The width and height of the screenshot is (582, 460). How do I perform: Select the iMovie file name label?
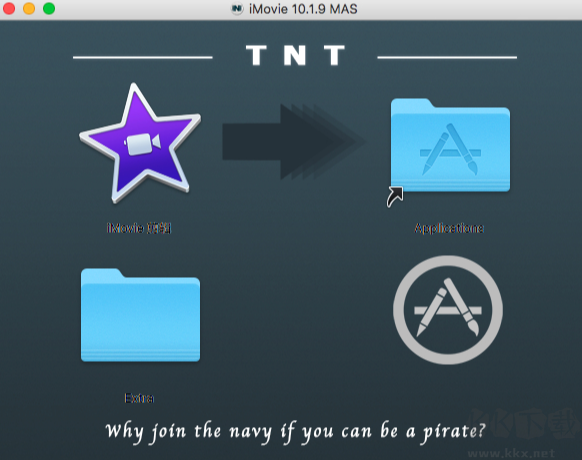(x=139, y=228)
